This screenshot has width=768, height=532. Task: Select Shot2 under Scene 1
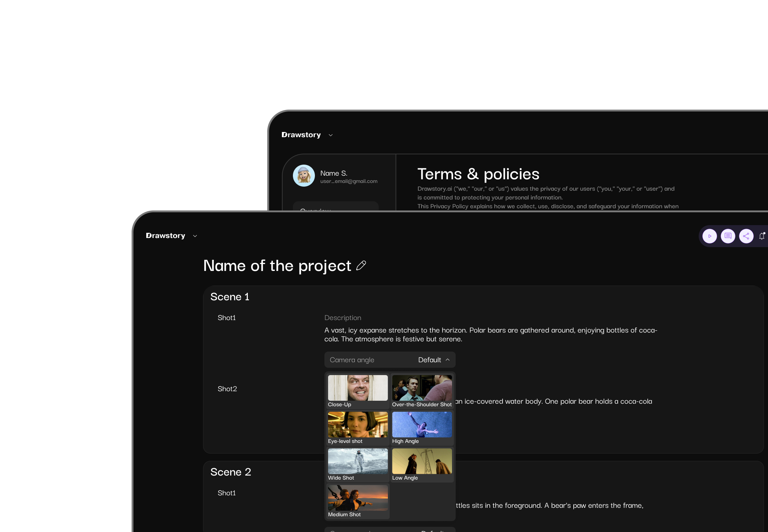227,389
